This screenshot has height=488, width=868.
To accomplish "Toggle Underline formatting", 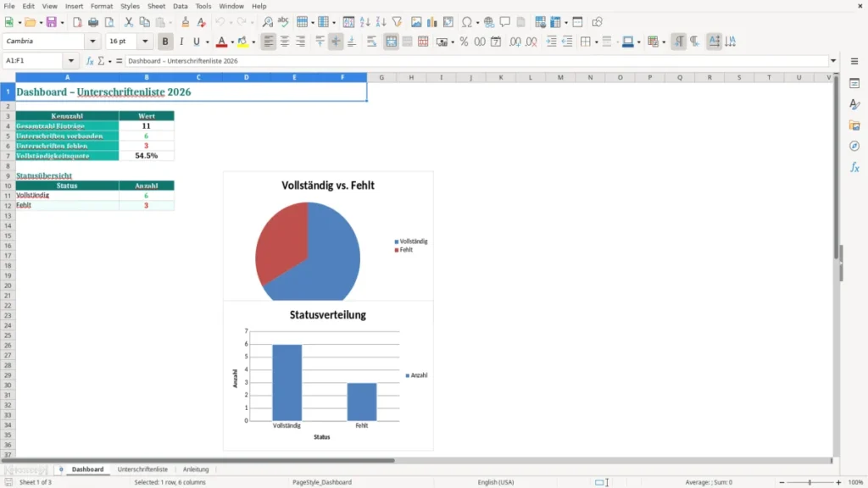I will [196, 42].
